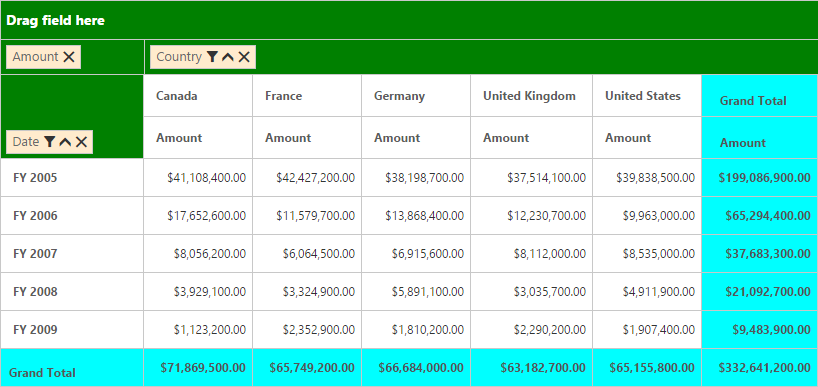Image resolution: width=818 pixels, height=387 pixels.
Task: Click the Canada column header
Action: point(198,95)
